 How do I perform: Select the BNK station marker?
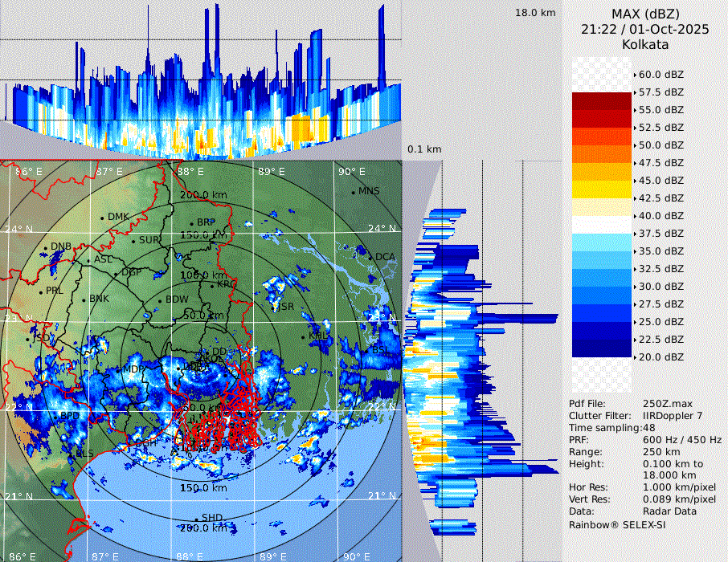pos(84,299)
